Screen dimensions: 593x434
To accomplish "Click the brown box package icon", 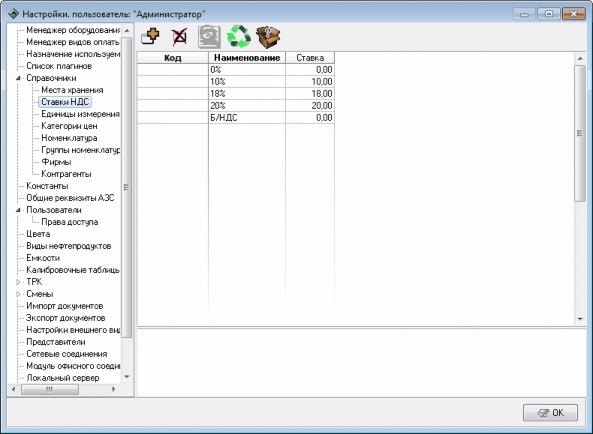I will [268, 37].
